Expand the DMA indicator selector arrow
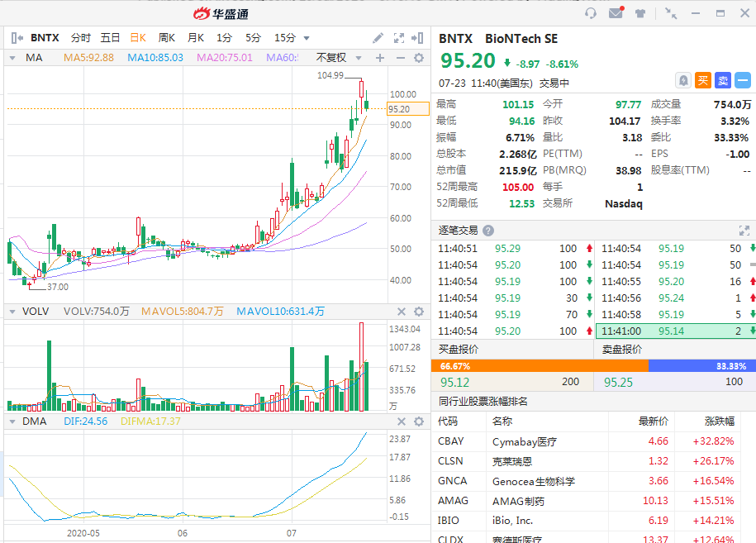This screenshot has height=543, width=756. [x=12, y=422]
